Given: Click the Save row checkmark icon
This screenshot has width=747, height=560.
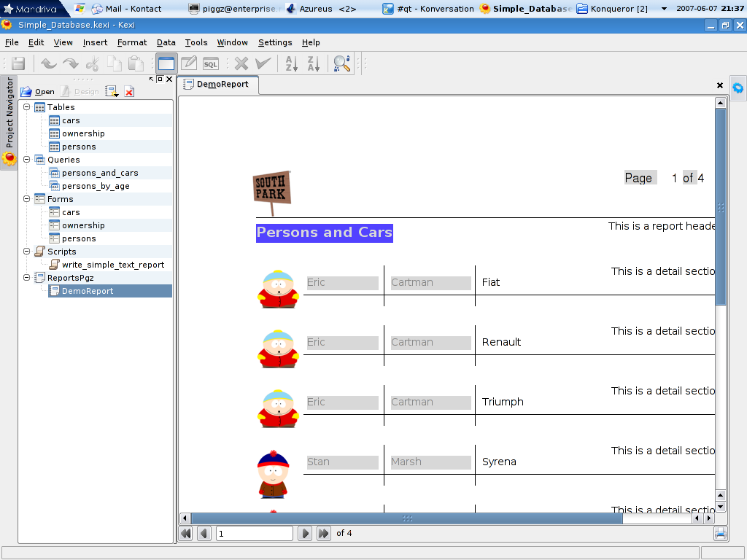Looking at the screenshot, I should pyautogui.click(x=263, y=63).
